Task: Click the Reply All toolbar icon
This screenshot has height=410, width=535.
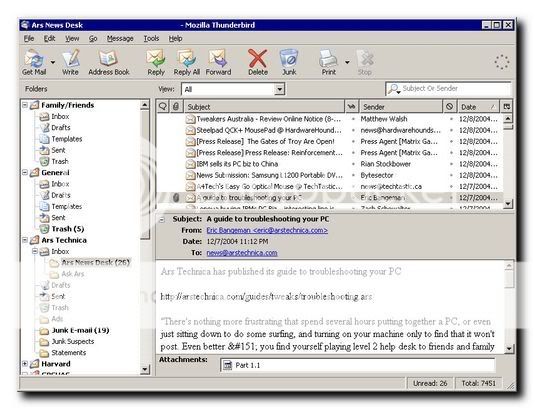Action: point(187,62)
